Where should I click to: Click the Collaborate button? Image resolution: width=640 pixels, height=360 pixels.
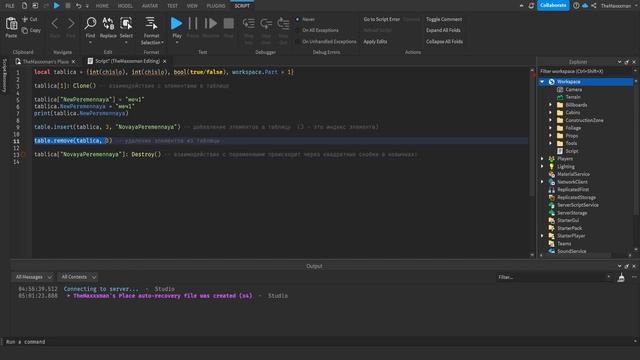point(553,5)
